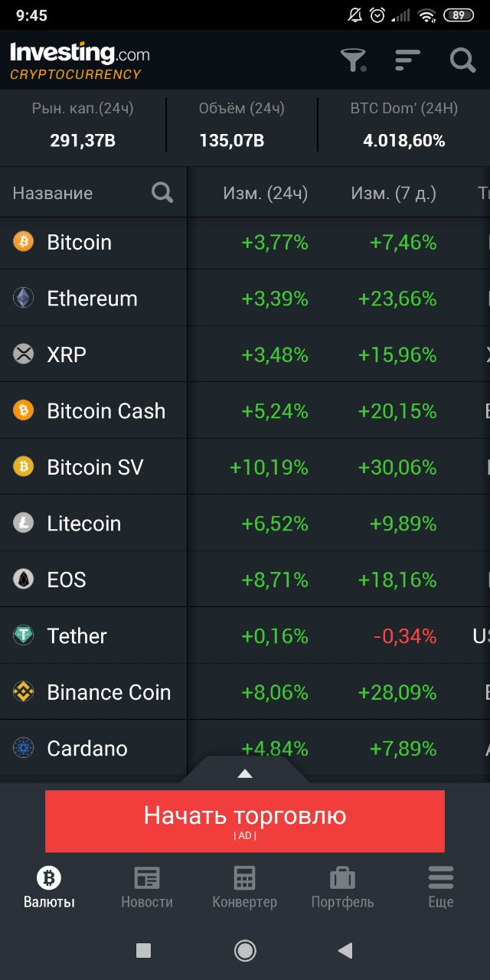The width and height of the screenshot is (490, 980).
Task: Sort by Изм. (24ч) column header
Action: click(x=265, y=193)
